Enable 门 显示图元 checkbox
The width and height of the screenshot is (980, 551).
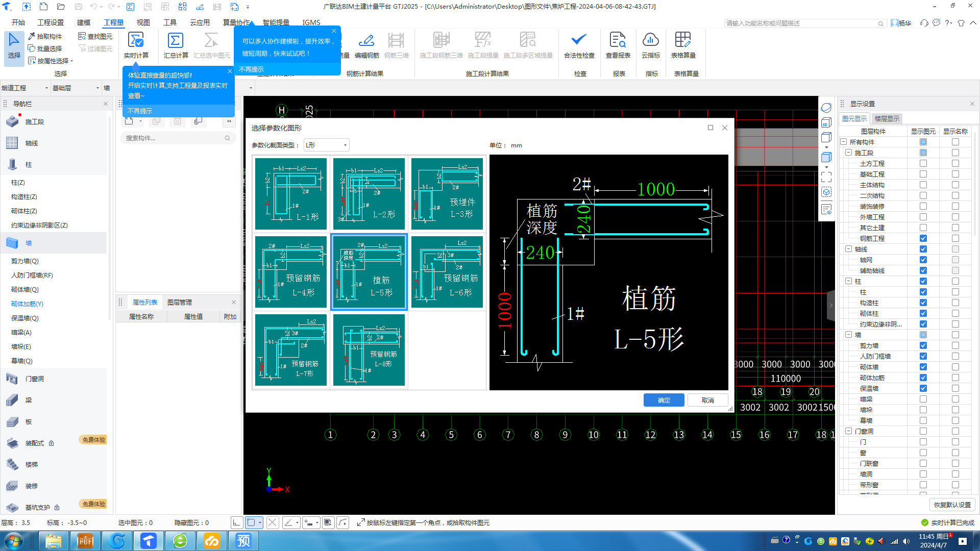click(x=923, y=442)
